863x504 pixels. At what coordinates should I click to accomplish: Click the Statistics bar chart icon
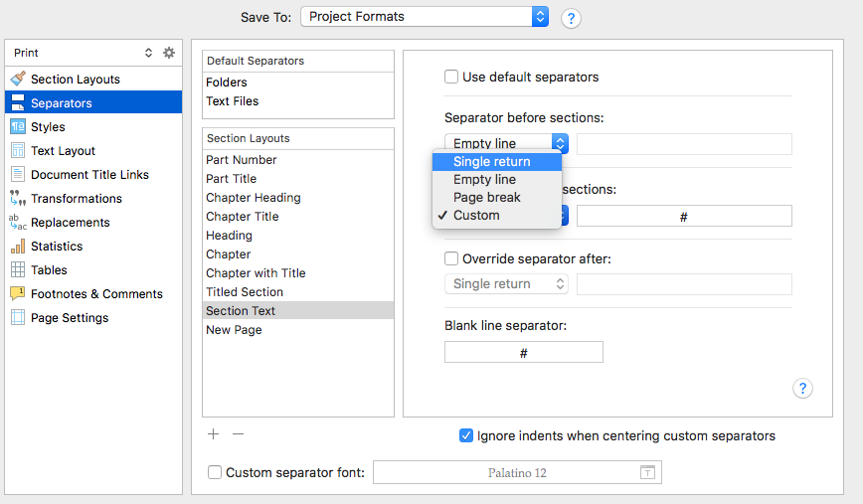[17, 247]
